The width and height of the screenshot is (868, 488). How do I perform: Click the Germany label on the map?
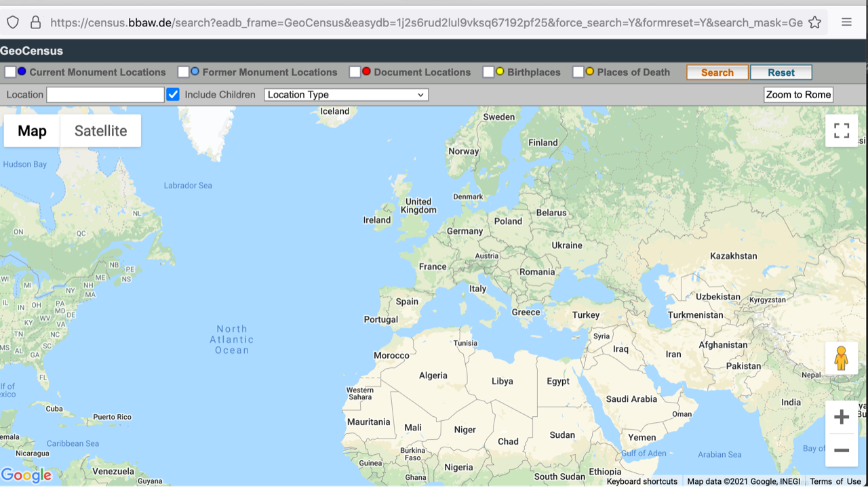click(x=465, y=231)
